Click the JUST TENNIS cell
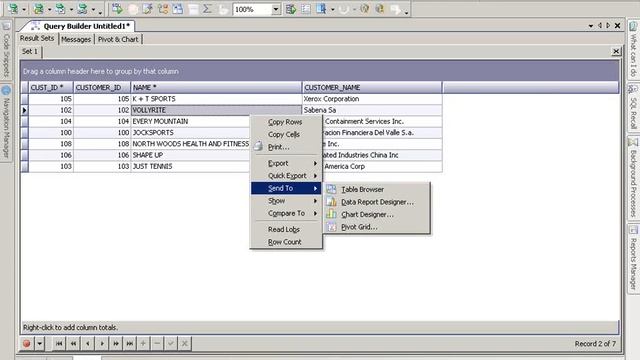 click(x=190, y=167)
